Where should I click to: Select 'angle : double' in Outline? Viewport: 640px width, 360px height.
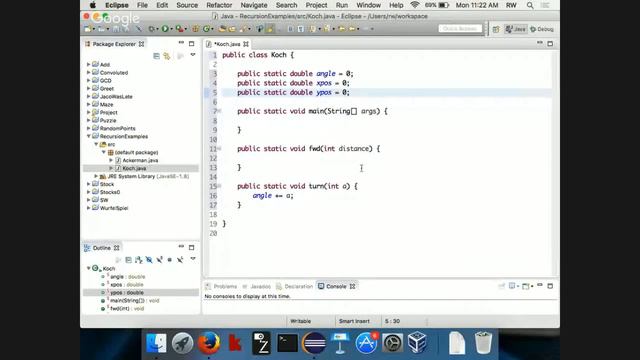click(x=127, y=277)
